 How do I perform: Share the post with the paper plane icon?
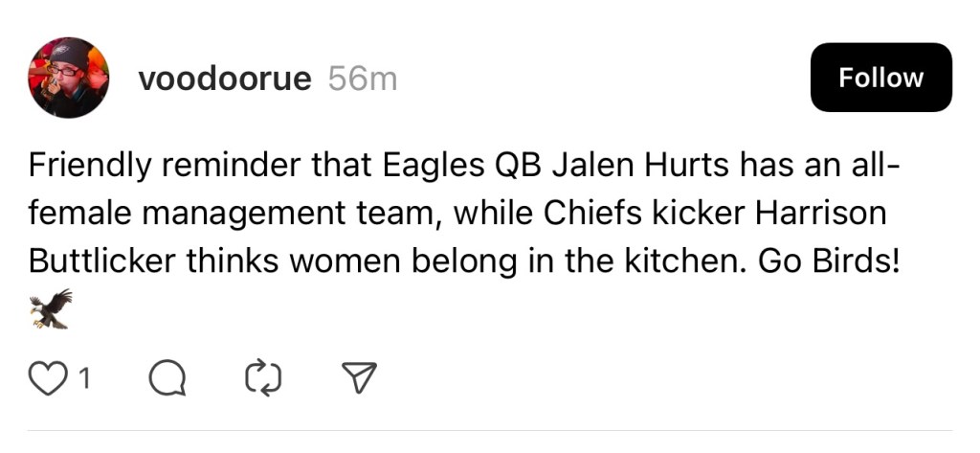pyautogui.click(x=357, y=380)
